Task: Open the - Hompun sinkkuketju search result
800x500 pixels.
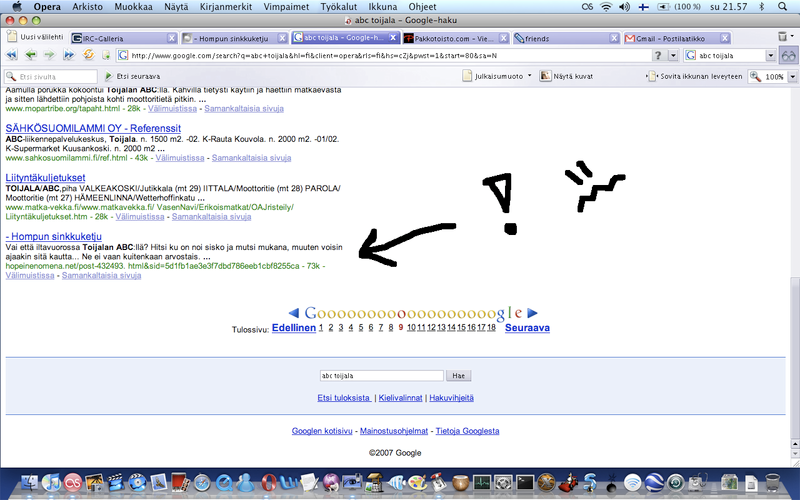Action: (x=54, y=236)
